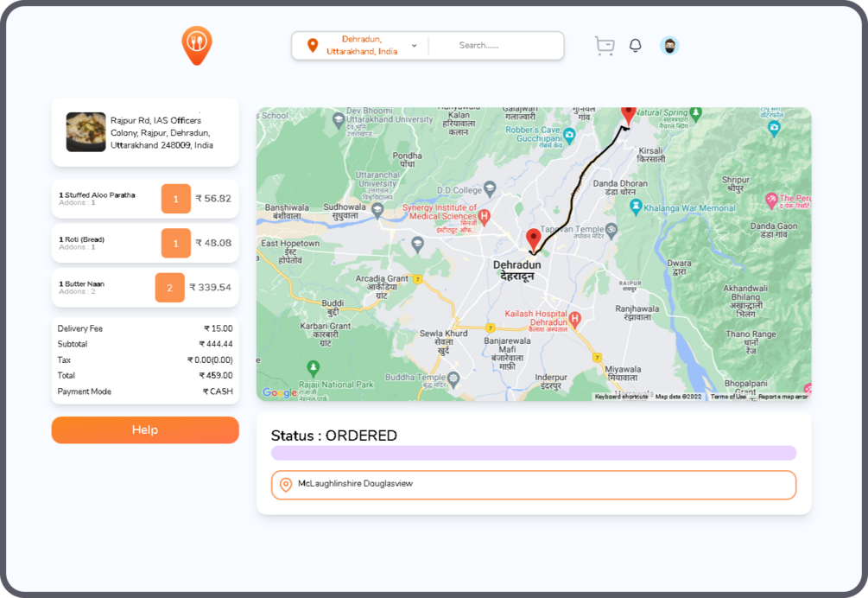Click quantity badge for Butter Naan
Image resolution: width=868 pixels, height=598 pixels.
click(x=170, y=288)
